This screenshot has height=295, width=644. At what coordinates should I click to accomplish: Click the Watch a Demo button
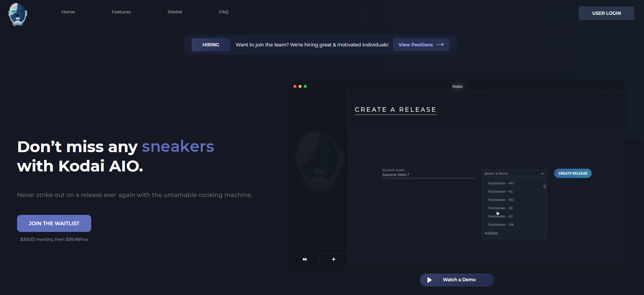[x=457, y=280]
